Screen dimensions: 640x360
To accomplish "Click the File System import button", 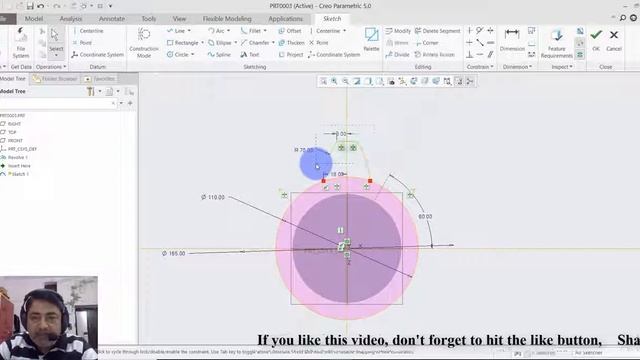I will 20,43.
